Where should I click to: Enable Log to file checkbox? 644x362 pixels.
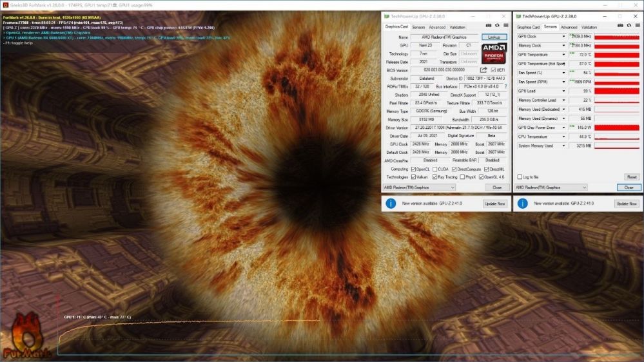pos(520,177)
